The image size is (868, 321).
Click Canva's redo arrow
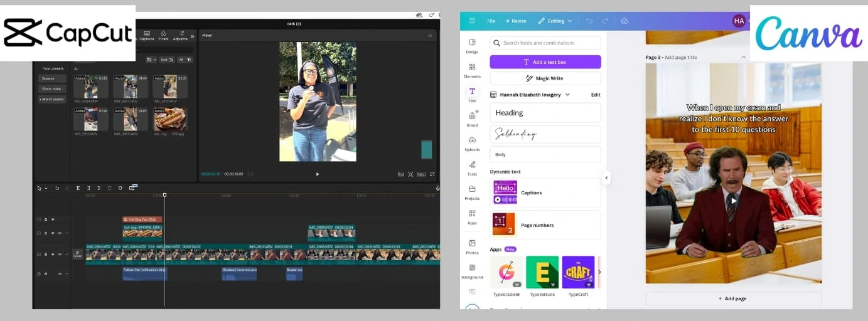[606, 21]
